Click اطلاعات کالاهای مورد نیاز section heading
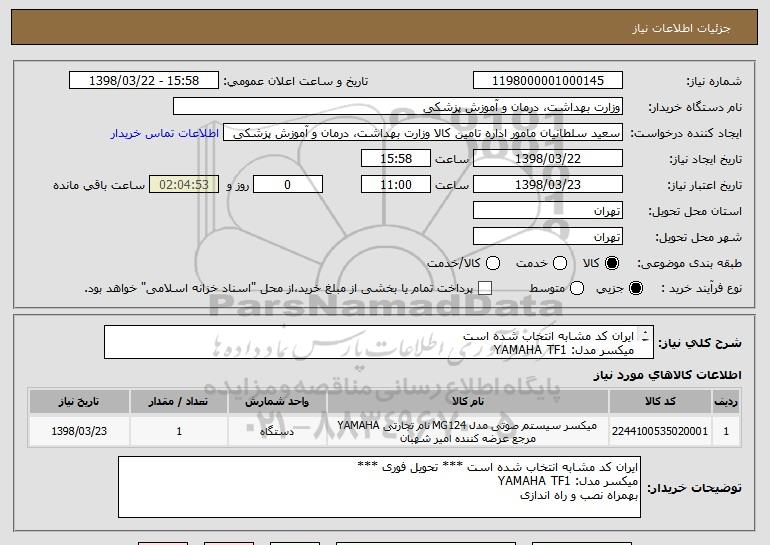 (667, 375)
